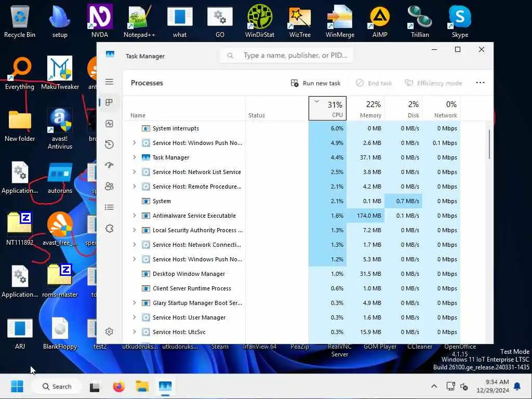The width and height of the screenshot is (532, 399).
Task: Select the New folder desktop icon
Action: click(x=20, y=126)
